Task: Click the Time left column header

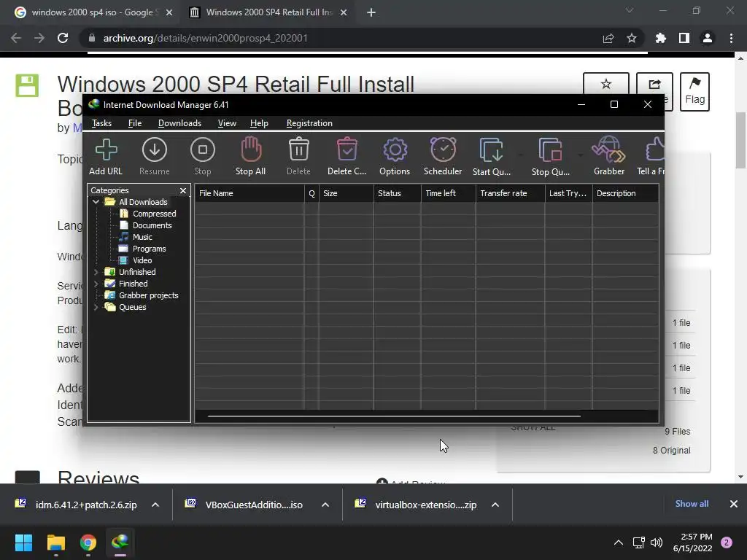Action: pos(449,193)
